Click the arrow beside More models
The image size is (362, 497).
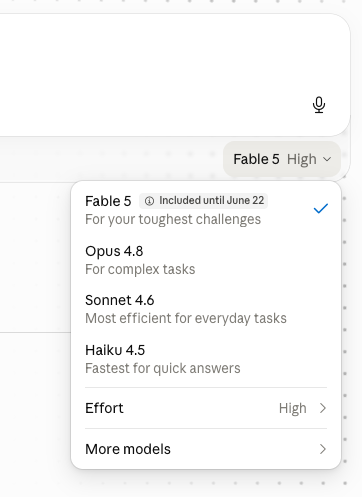click(x=322, y=449)
